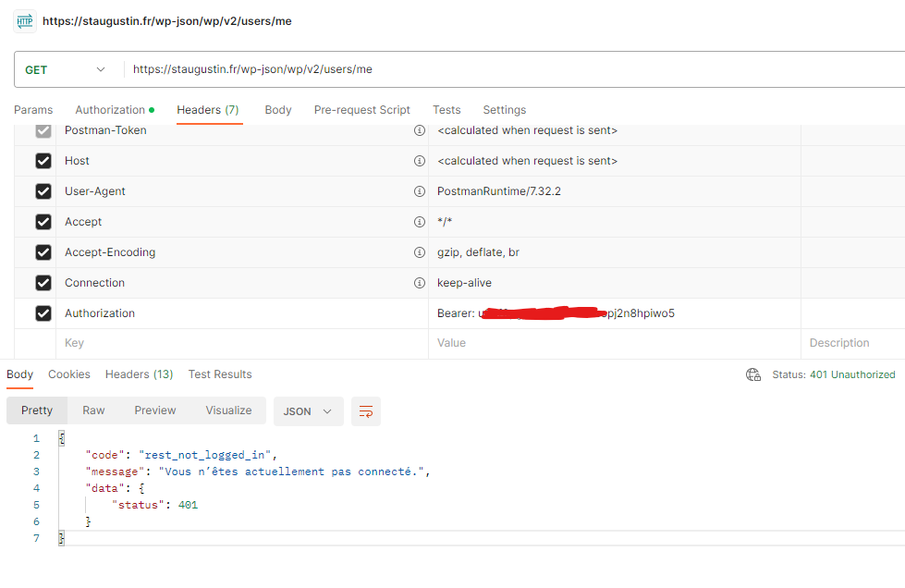Click info icon beside the Host header
This screenshot has height=588, width=905.
pyautogui.click(x=420, y=161)
